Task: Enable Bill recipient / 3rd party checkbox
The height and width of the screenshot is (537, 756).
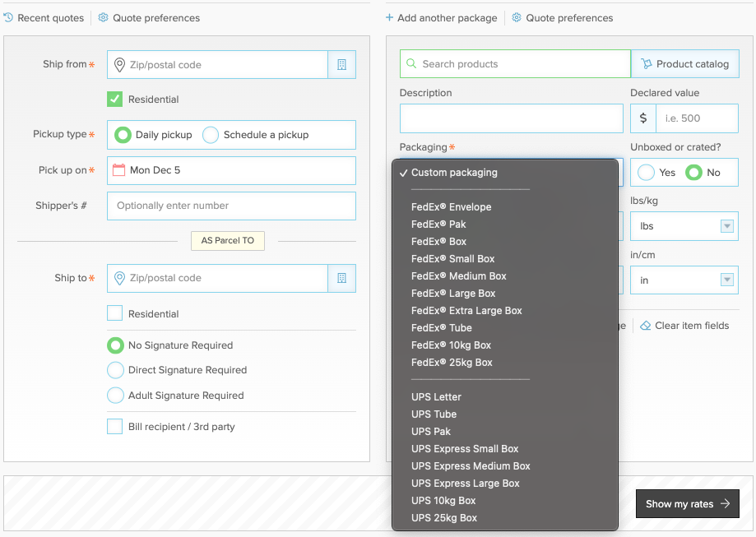Action: (115, 427)
